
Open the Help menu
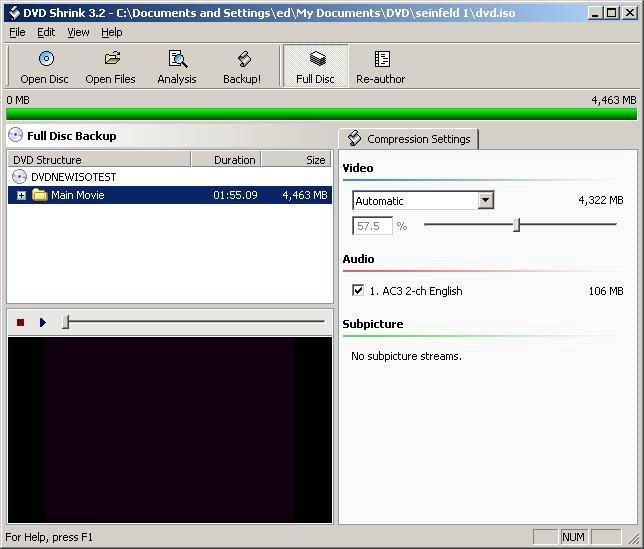pos(112,32)
